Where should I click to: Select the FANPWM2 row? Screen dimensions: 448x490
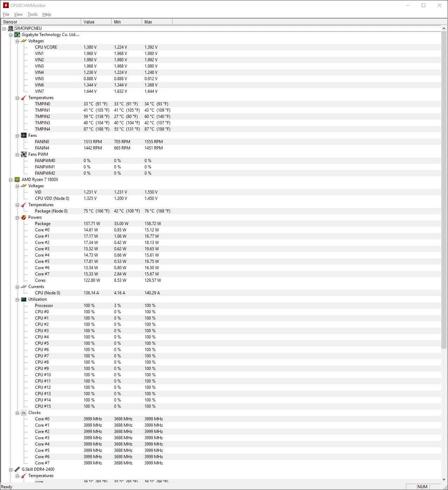coord(221,173)
